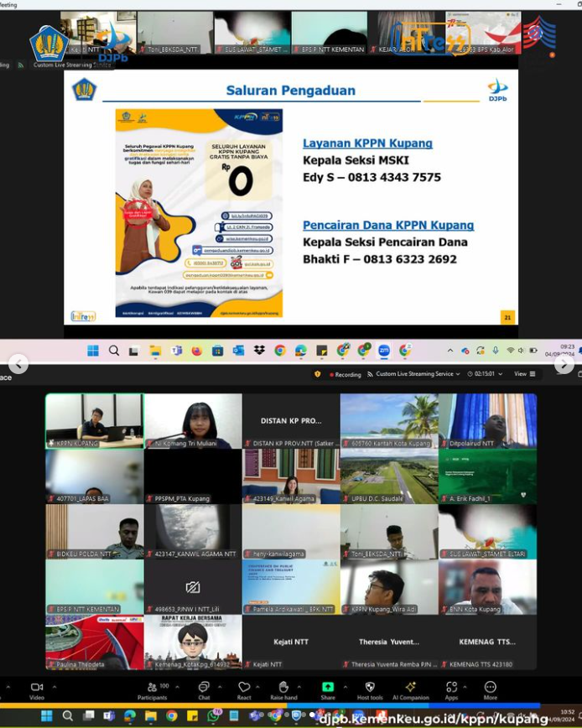Click the Windows Start button in bottom taskbar
The width and height of the screenshot is (582, 728).
(x=46, y=715)
